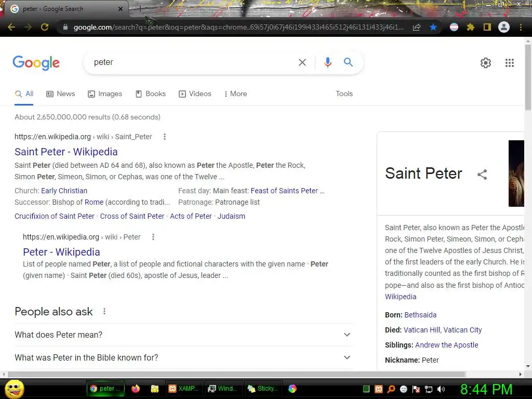Image resolution: width=532 pixels, height=399 pixels.
Task: Open the Andrew the Apostle link
Action: [446, 345]
